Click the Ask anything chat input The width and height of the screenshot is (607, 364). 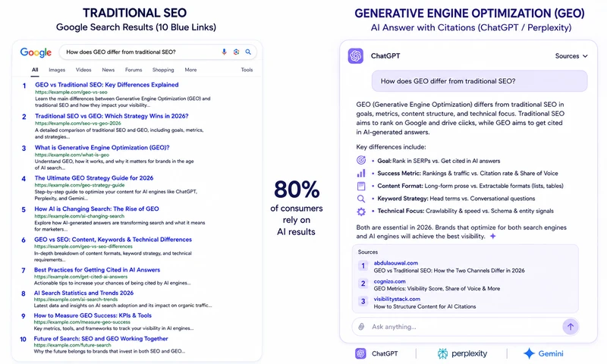464,327
